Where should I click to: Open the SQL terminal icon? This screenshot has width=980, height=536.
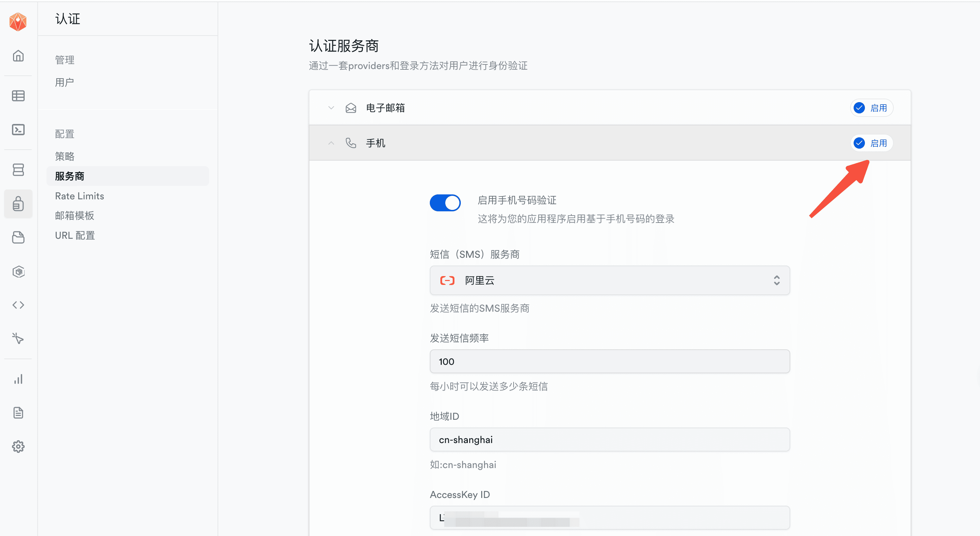point(18,130)
